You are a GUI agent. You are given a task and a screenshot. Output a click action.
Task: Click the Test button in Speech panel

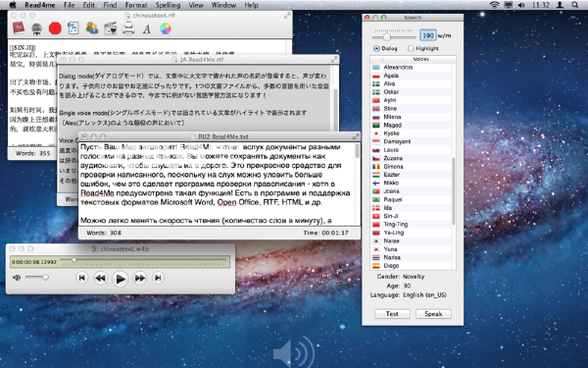pos(392,314)
